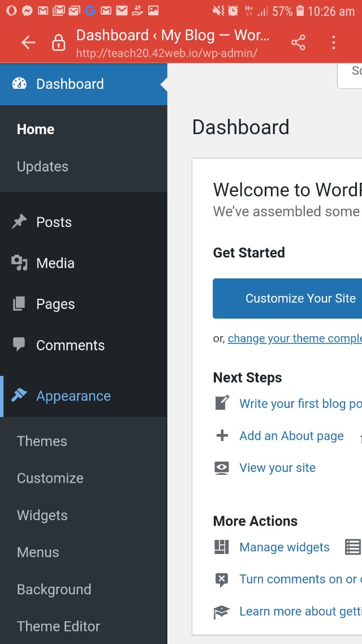
Task: Click the Dashboard gauge icon
Action: (19, 84)
